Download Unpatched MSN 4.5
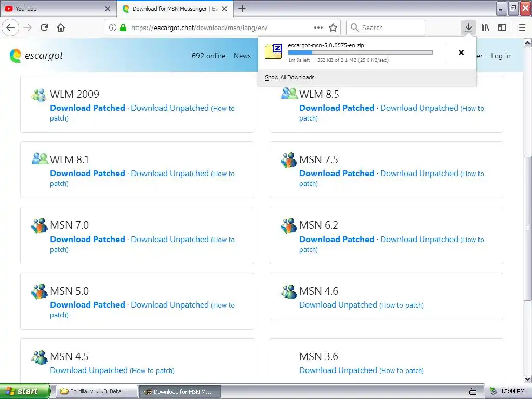This screenshot has height=399, width=532. [x=89, y=370]
